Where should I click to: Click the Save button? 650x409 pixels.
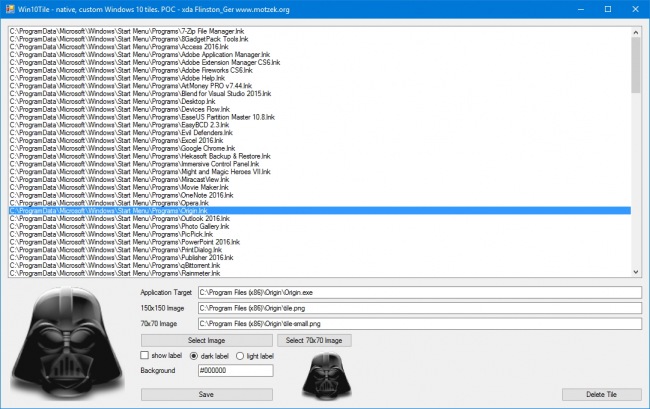(206, 394)
